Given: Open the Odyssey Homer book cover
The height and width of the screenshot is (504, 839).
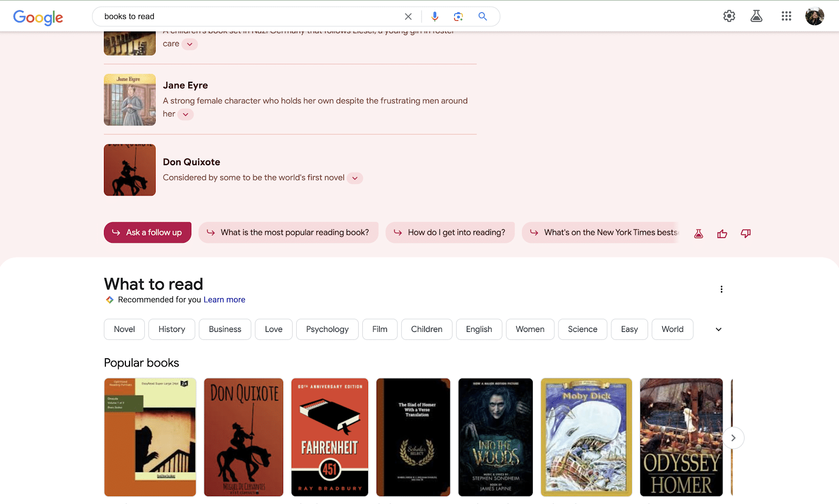Looking at the screenshot, I should 681,437.
